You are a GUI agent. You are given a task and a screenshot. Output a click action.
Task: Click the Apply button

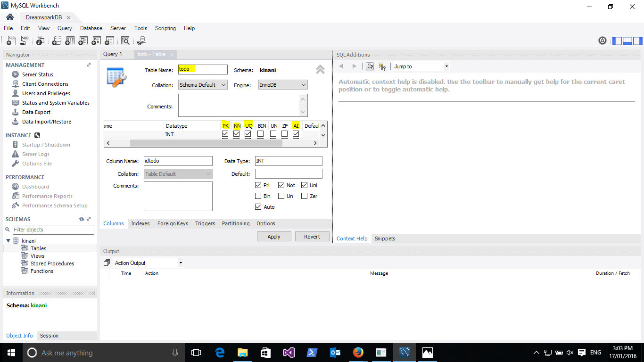pyautogui.click(x=274, y=237)
